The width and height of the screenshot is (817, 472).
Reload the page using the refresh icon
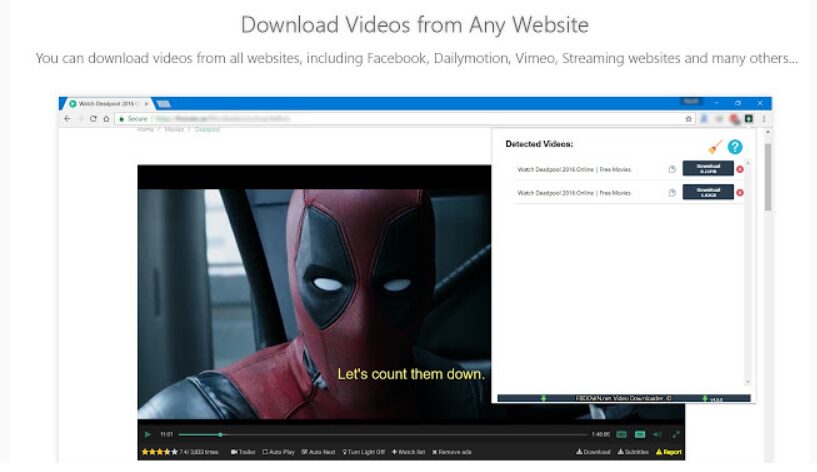[x=93, y=119]
